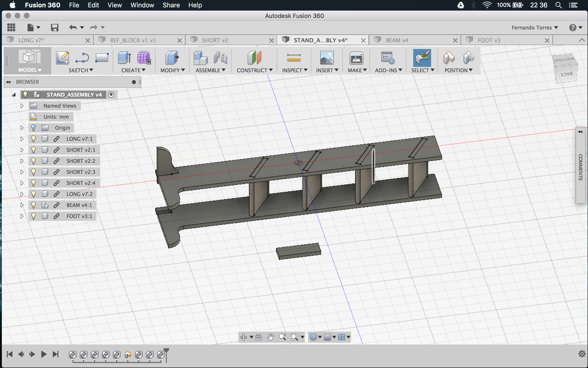Expand the BEAM v4:1 component
The height and width of the screenshot is (368, 588).
click(22, 205)
